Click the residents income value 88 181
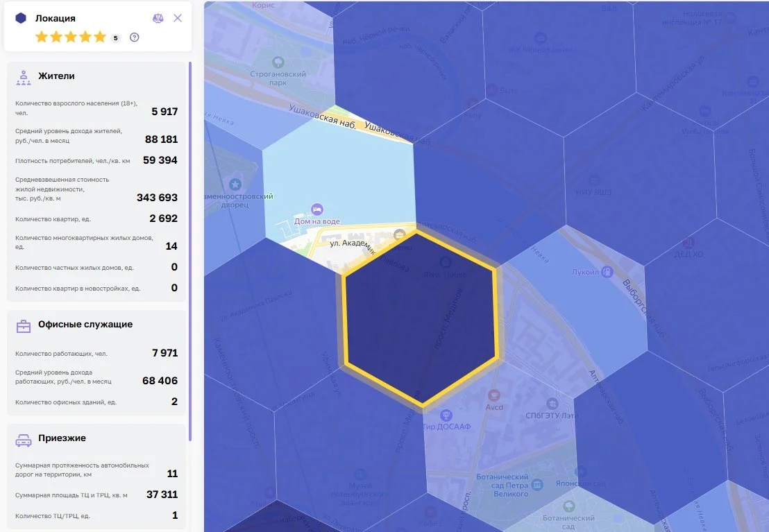Viewport: 769px width, 532px height. pyautogui.click(x=161, y=139)
